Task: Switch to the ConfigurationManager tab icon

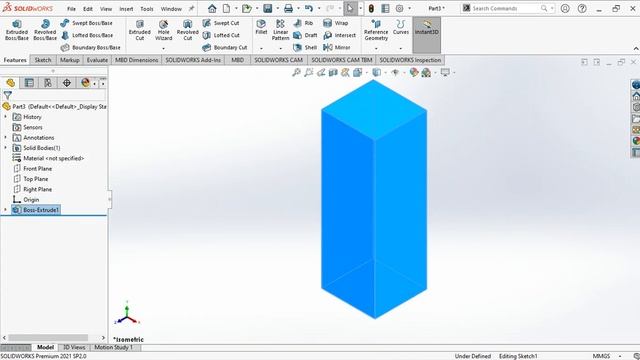Action: 48,83
